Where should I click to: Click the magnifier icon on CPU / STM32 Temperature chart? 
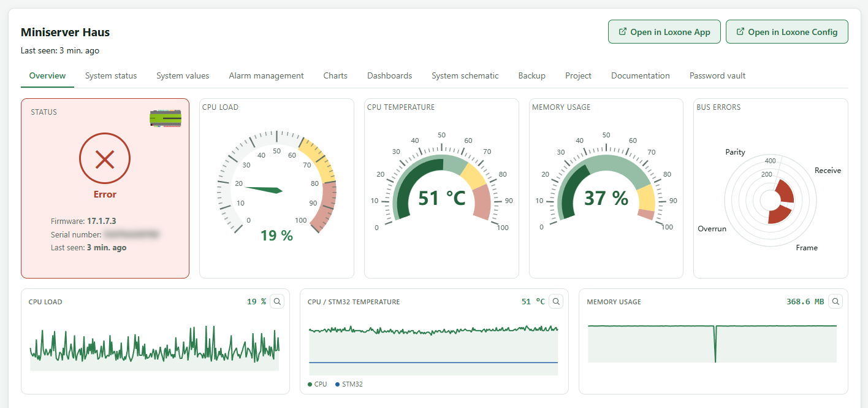click(556, 301)
